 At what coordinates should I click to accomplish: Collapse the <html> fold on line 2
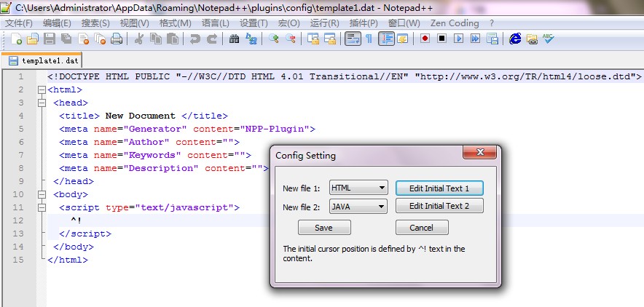(42, 89)
